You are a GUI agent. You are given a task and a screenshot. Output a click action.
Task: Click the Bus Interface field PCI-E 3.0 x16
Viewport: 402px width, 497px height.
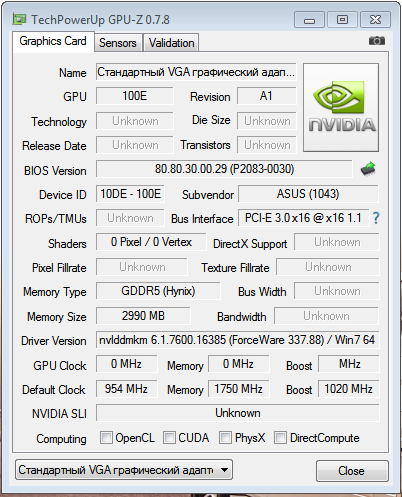tap(303, 218)
